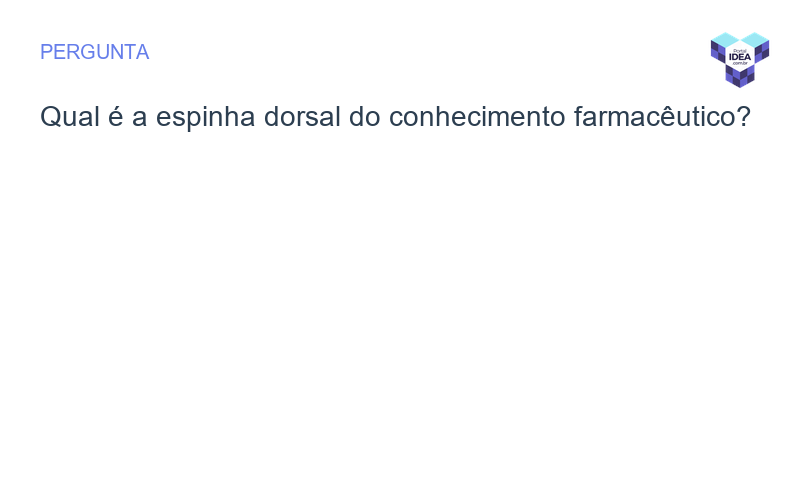Click the purple checkered bottom cube of logo
Viewport: 800px width, 500px height.
coord(740,77)
